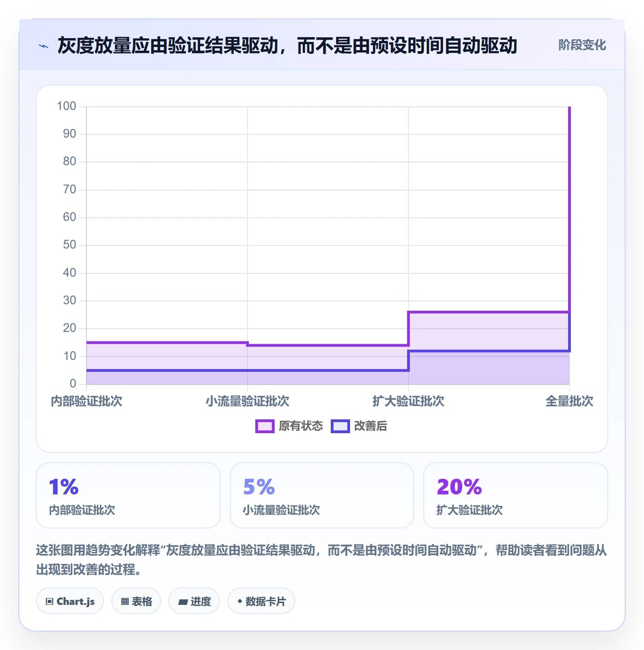This screenshot has height=650, width=644.
Task: Toggle the 原有状态 legend swatch
Action: [264, 426]
